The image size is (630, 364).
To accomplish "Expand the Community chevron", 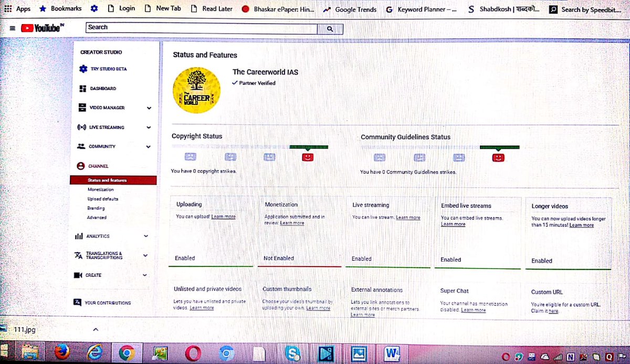I will point(149,147).
